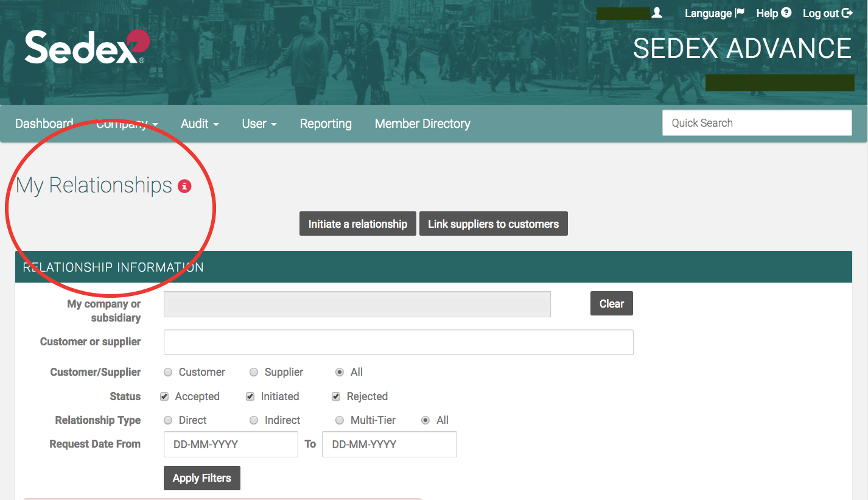Select Multi-Tier relationship type
This screenshot has height=500, width=868.
[x=340, y=420]
